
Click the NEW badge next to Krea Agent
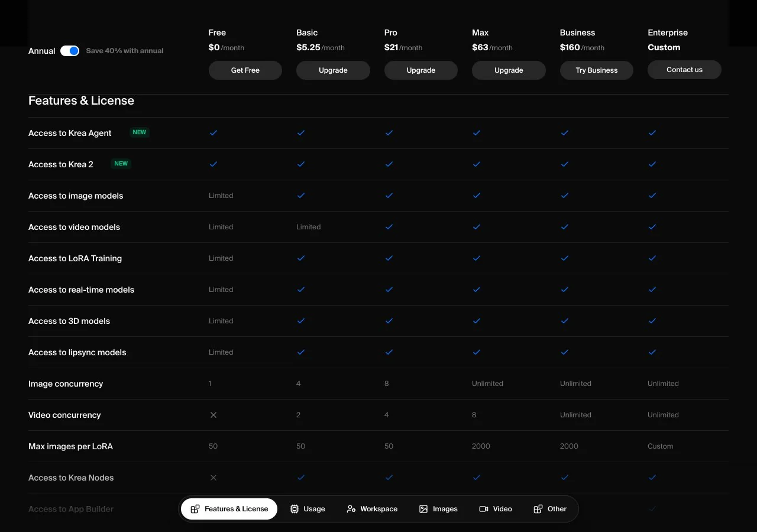coord(140,132)
